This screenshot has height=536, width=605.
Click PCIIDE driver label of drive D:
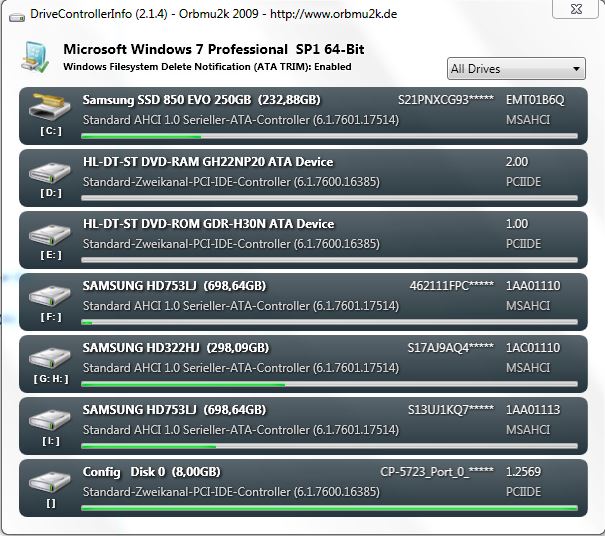pos(523,182)
